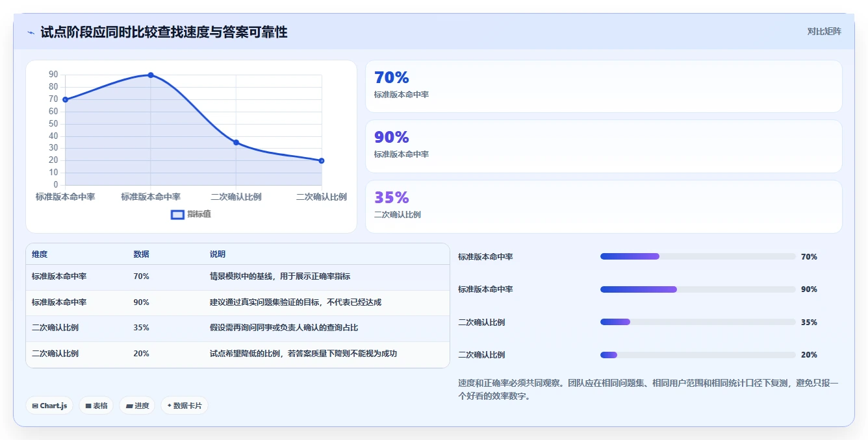Click the square icon in the Chart.js chip
868x440 pixels.
click(x=35, y=406)
